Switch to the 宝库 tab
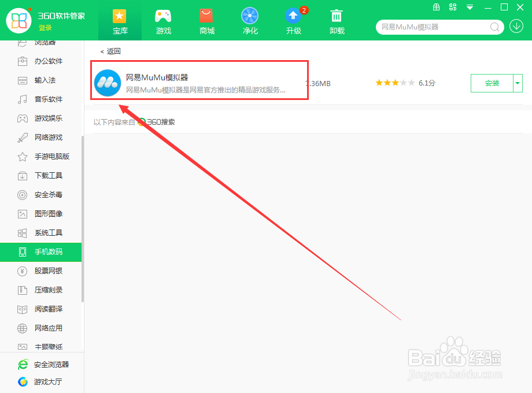 (120, 20)
